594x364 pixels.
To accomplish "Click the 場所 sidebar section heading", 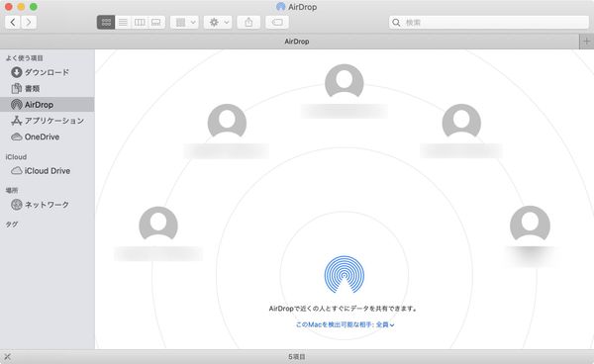I will click(12, 190).
